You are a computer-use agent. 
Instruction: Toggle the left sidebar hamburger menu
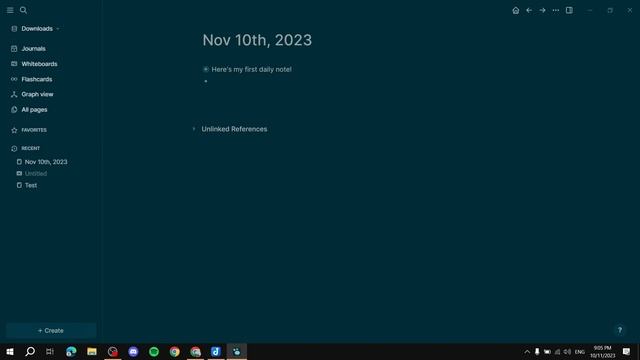click(x=10, y=10)
